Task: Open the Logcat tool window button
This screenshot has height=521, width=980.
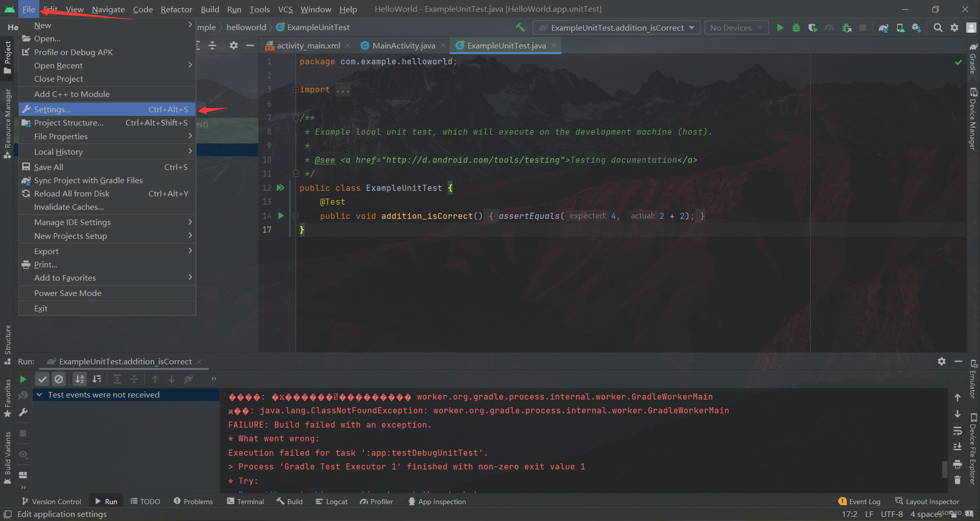Action: click(331, 502)
